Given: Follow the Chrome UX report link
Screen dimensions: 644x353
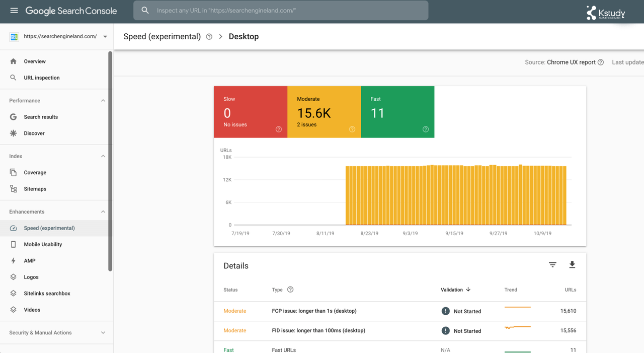Looking at the screenshot, I should (x=573, y=62).
